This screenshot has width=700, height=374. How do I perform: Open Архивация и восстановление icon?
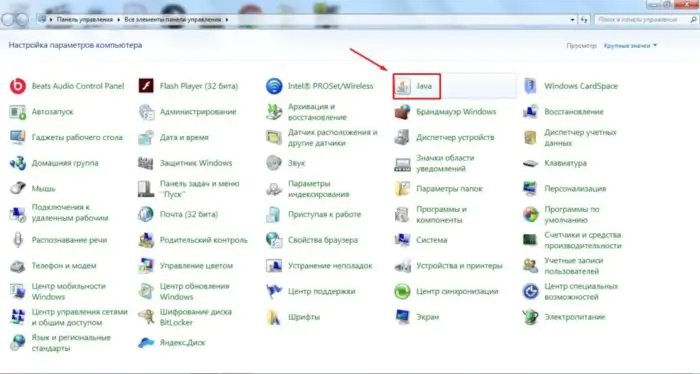(x=274, y=112)
